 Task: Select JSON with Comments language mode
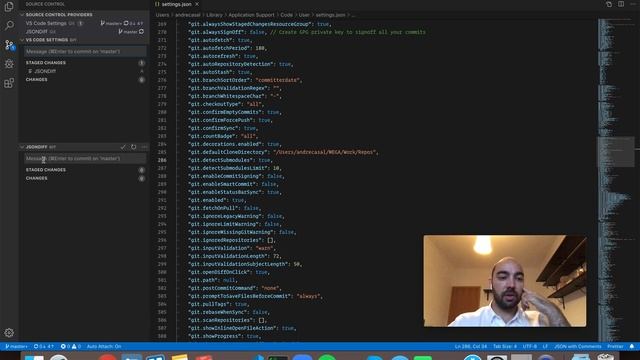point(578,347)
